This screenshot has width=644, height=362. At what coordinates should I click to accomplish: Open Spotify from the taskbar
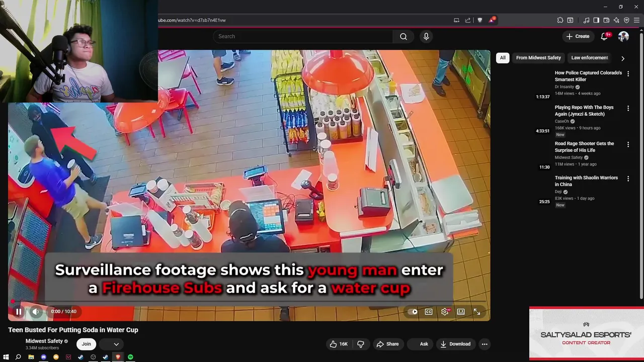coord(130,357)
